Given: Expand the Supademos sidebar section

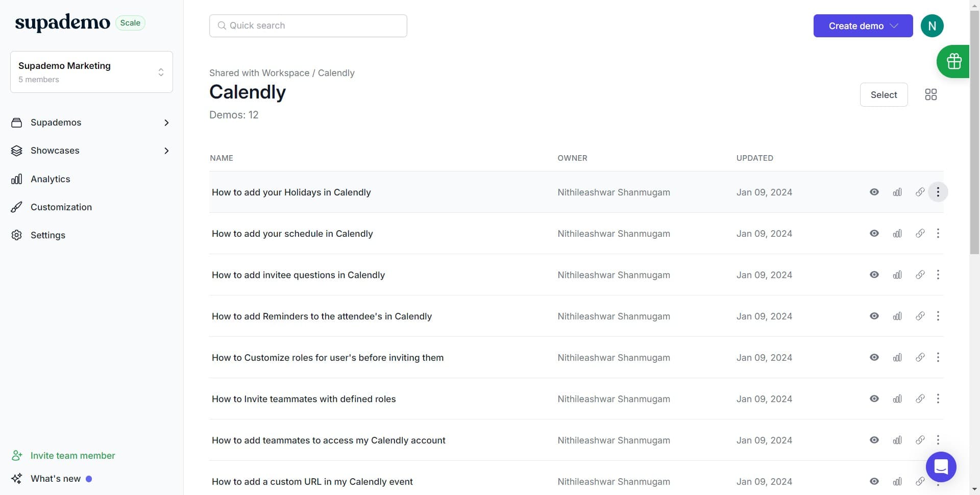Looking at the screenshot, I should (166, 122).
